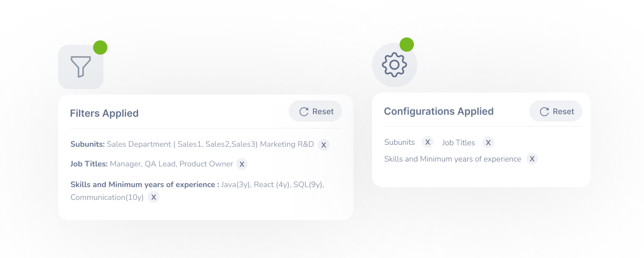Reset all applied filters

point(315,112)
